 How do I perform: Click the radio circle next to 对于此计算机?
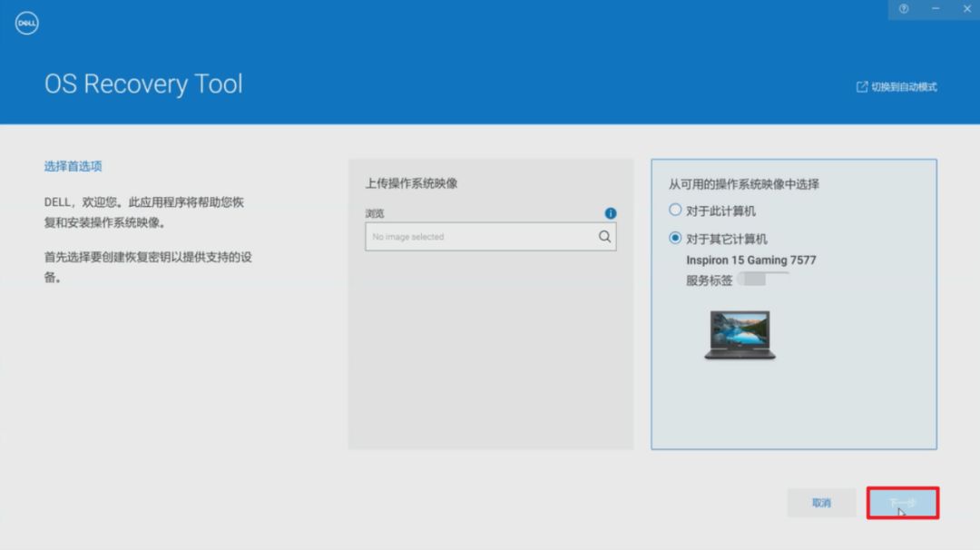point(675,210)
